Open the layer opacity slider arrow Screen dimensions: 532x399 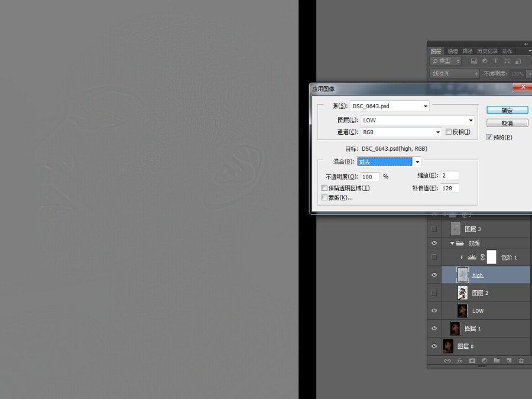click(x=529, y=74)
